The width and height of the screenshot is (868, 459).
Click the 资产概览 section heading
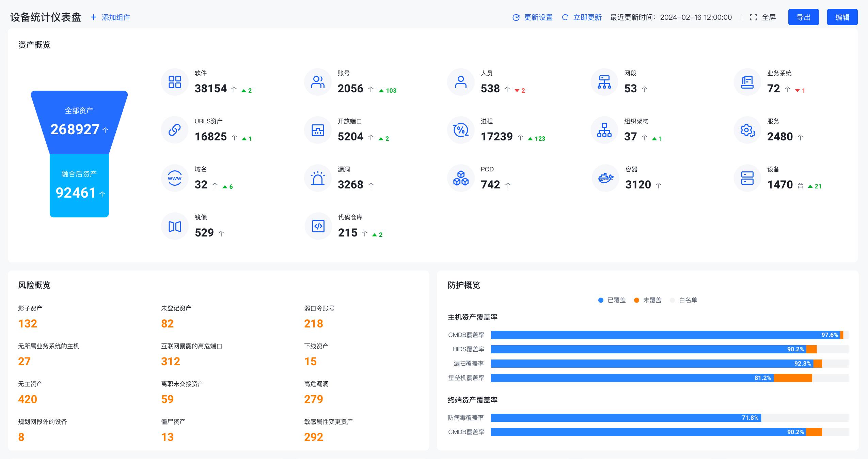pyautogui.click(x=34, y=45)
